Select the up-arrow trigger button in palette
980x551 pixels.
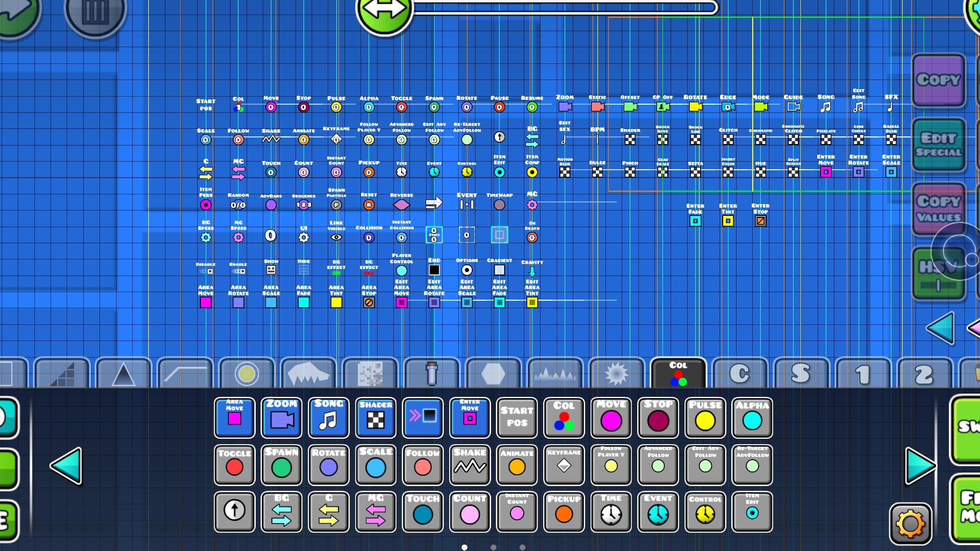pos(234,512)
